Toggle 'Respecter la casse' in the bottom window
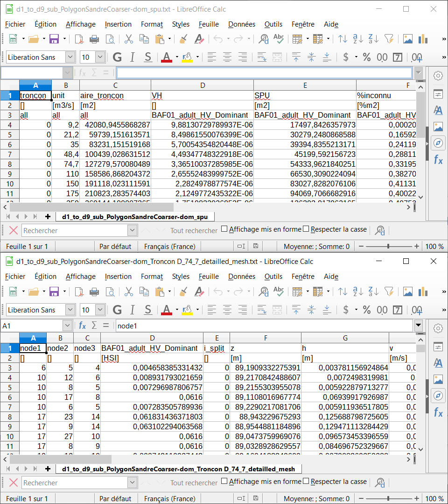This screenshot has height=504, width=448. coord(306,482)
